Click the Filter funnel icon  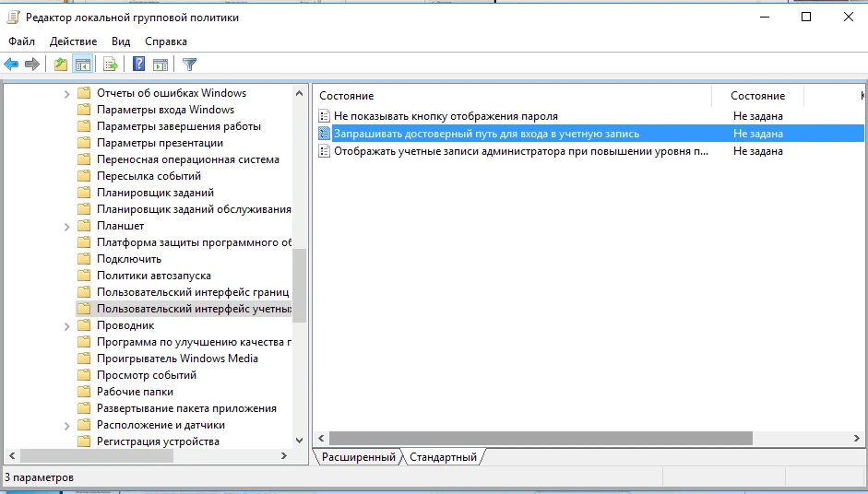pos(190,64)
